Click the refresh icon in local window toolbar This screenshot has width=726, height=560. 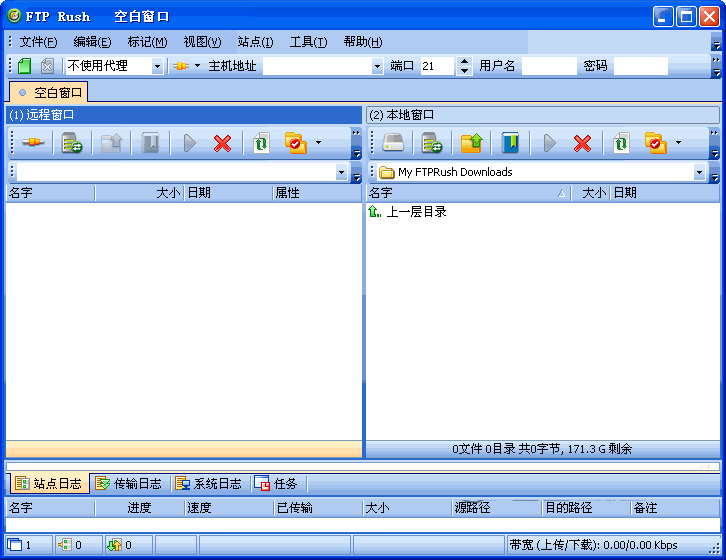pos(621,144)
